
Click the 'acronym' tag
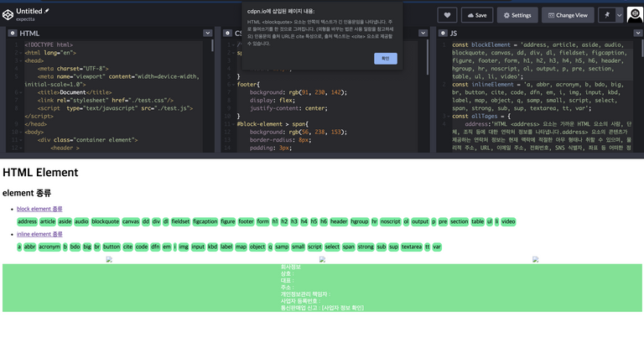tap(49, 247)
